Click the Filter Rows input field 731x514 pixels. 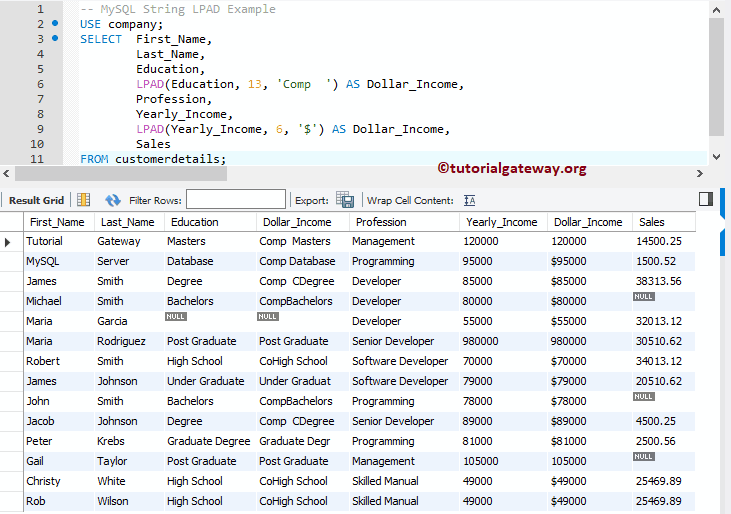coord(236,199)
